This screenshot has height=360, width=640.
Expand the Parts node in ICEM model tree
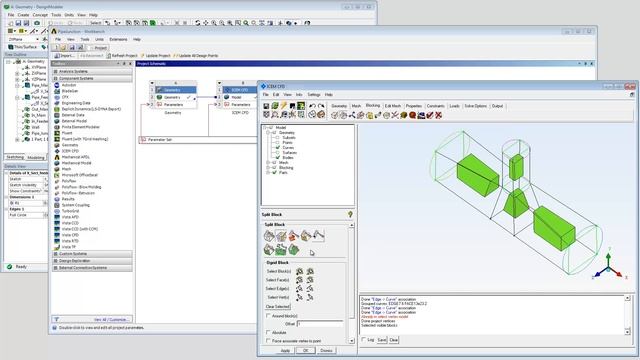click(268, 172)
